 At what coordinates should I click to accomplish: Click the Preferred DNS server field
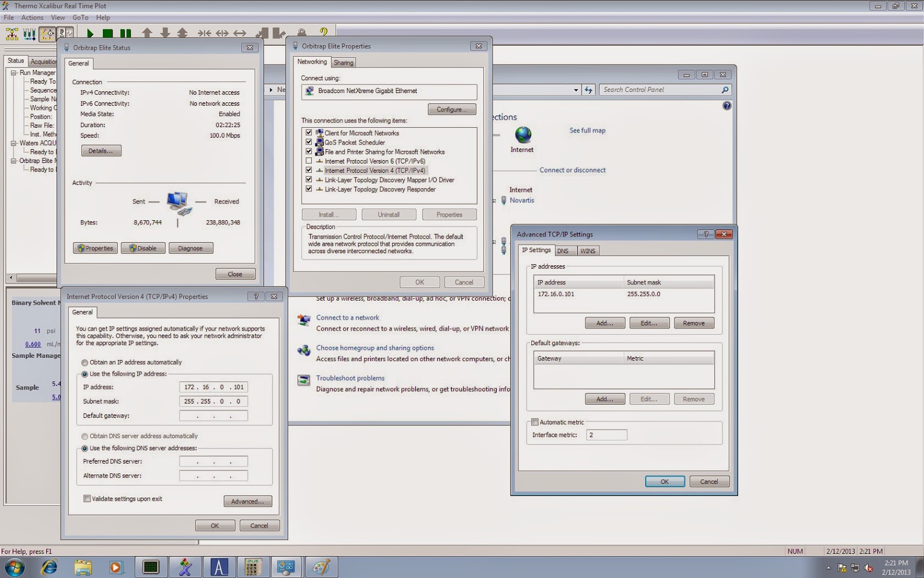214,461
